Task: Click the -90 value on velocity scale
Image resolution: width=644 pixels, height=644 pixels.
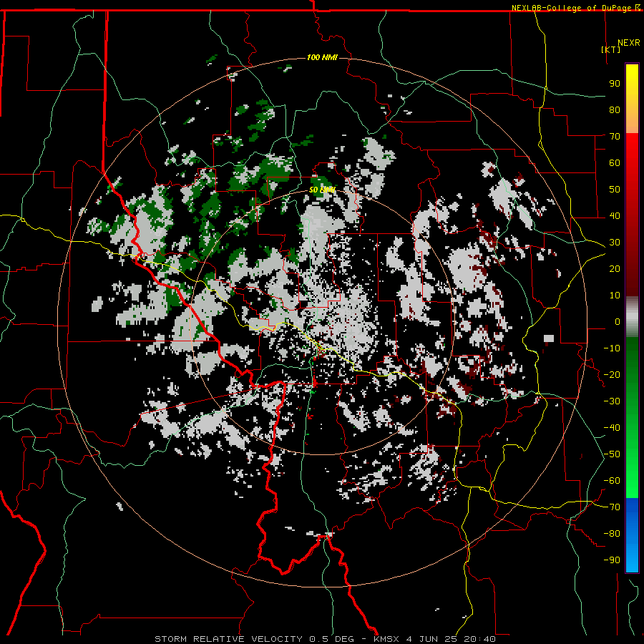Action: 612,560
